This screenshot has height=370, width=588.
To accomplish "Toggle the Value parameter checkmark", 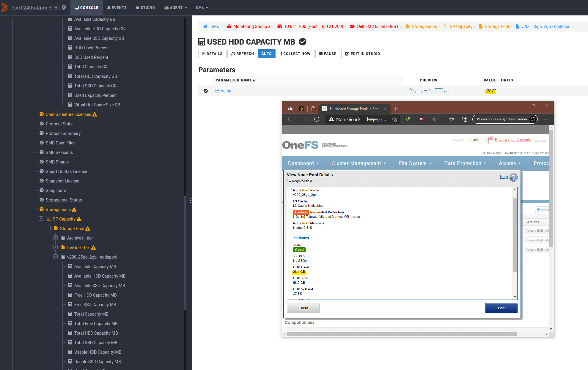I will pyautogui.click(x=206, y=91).
